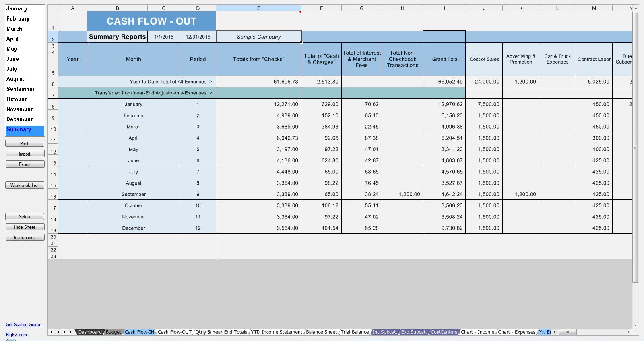Select the Cost of Sales heading cell
This screenshot has height=341, width=644.
(484, 59)
